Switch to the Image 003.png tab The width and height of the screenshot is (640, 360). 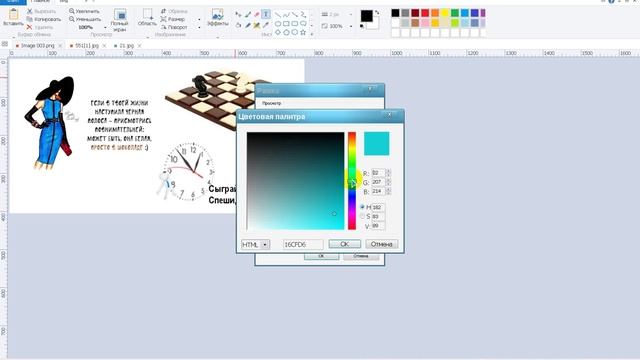click(37, 46)
